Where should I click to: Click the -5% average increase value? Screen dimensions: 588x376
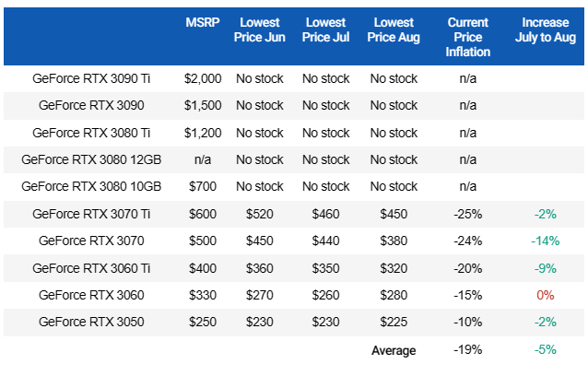545,350
